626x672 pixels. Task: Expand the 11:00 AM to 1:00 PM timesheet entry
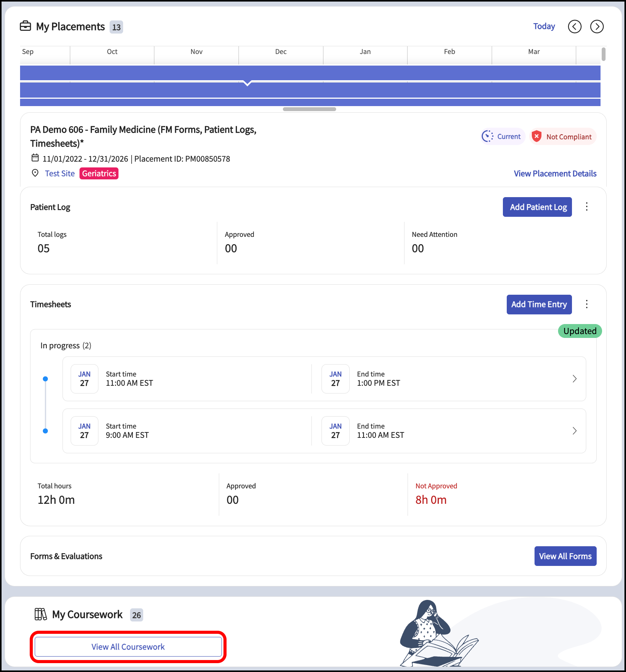click(x=324, y=379)
